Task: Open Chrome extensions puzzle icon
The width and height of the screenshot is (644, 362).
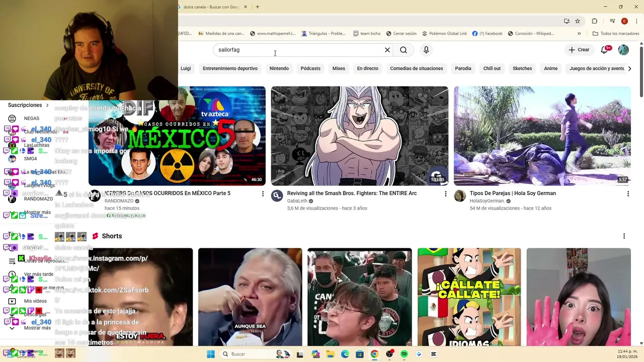Action: coord(594,21)
